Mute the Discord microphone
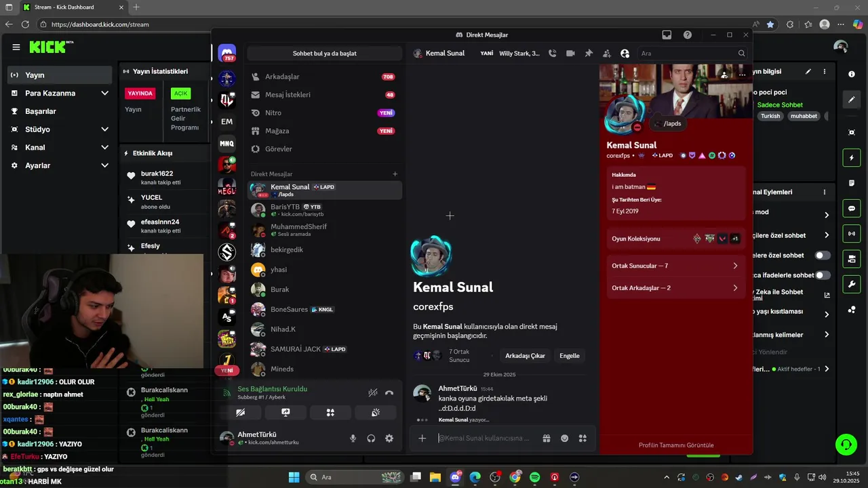This screenshot has height=488, width=868. [353, 439]
